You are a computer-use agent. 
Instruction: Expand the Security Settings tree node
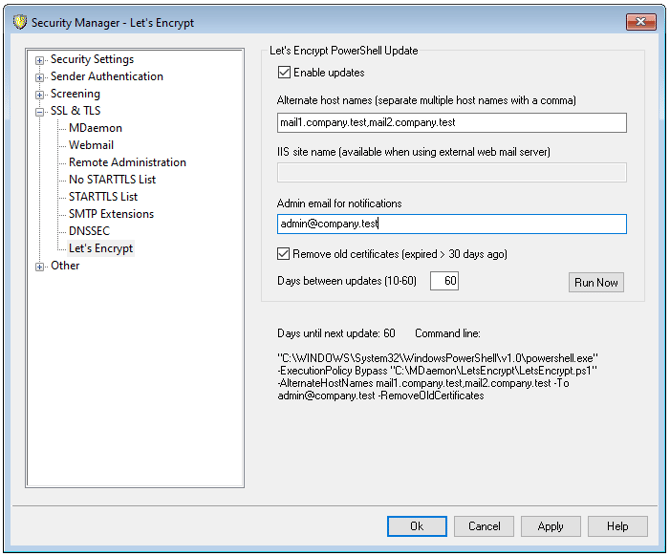coord(39,60)
